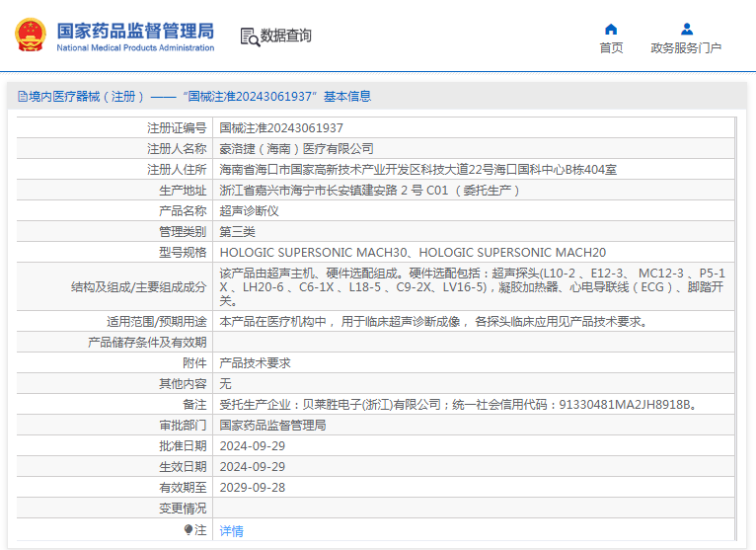Select 国家药品监督管理局 in 审批部门 row

pos(273,425)
